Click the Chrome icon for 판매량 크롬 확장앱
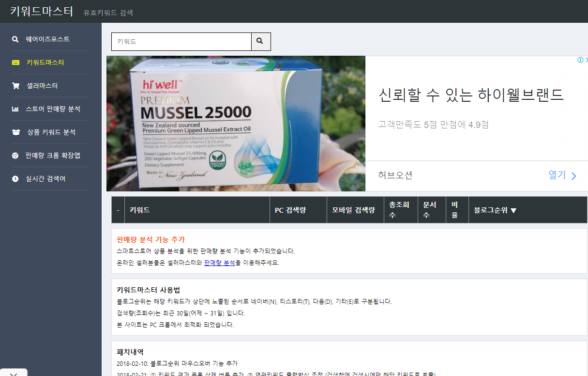The image size is (588, 376). point(15,156)
